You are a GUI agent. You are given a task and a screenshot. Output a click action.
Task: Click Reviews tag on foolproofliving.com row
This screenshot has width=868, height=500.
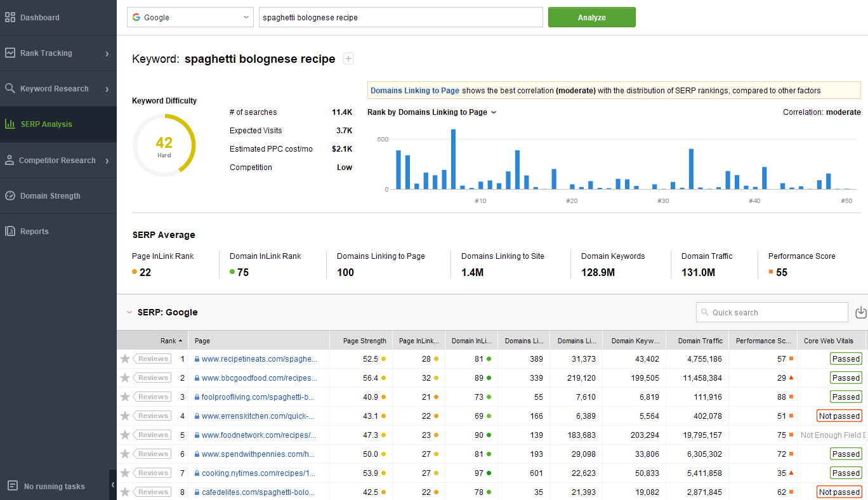[153, 397]
